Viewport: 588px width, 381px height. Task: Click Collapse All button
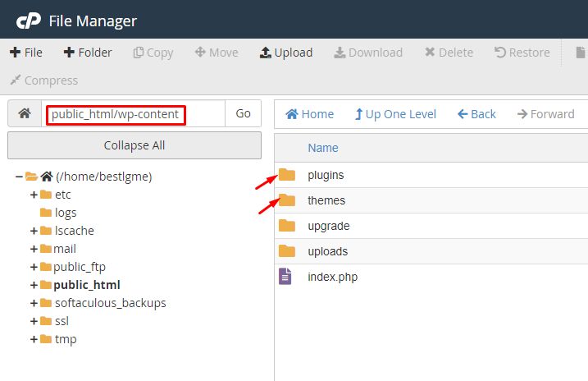[134, 145]
